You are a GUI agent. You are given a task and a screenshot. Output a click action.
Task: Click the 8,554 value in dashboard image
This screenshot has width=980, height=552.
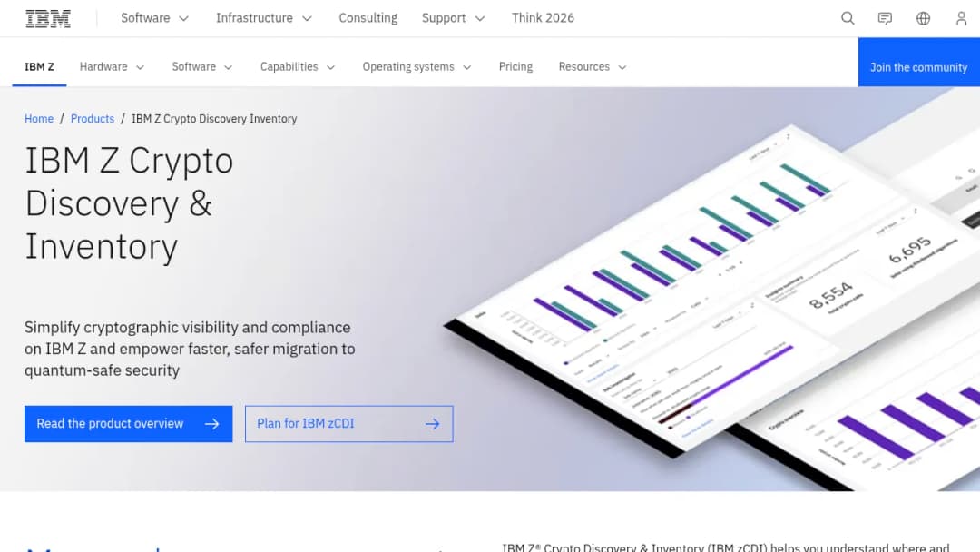pyautogui.click(x=830, y=296)
